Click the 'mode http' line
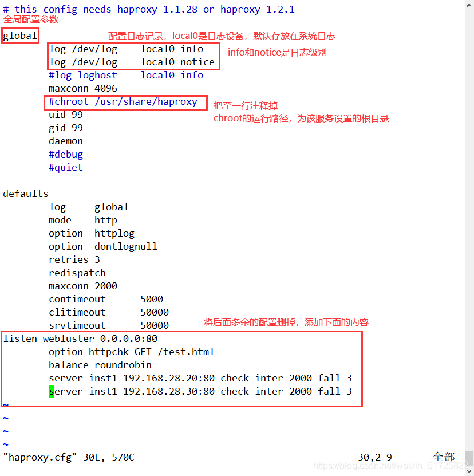474x476 pixels. click(x=83, y=220)
